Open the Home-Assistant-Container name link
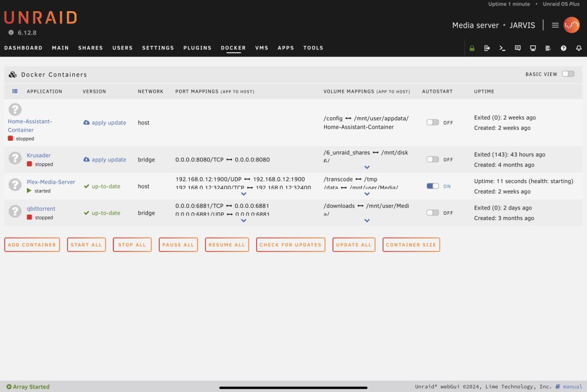Screen dimensions: 587x392 click(30, 126)
